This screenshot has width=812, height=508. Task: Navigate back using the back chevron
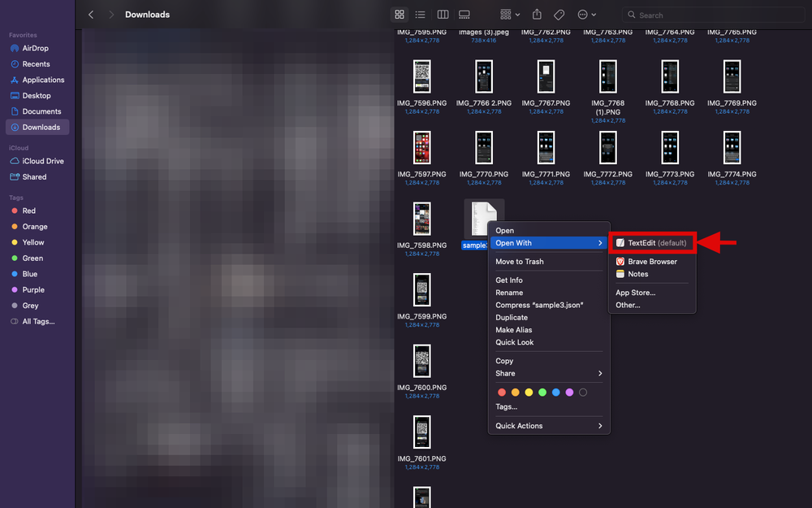coord(90,14)
